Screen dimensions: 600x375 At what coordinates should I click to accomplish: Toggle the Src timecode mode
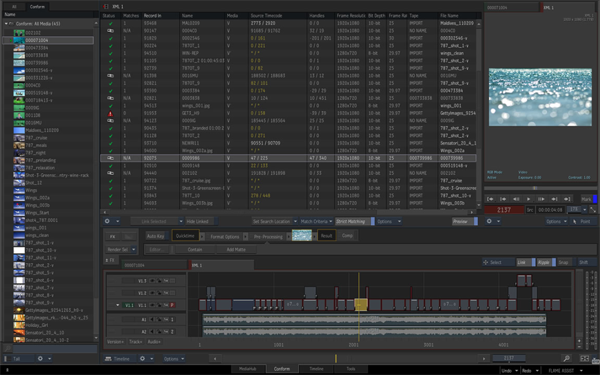pos(530,210)
